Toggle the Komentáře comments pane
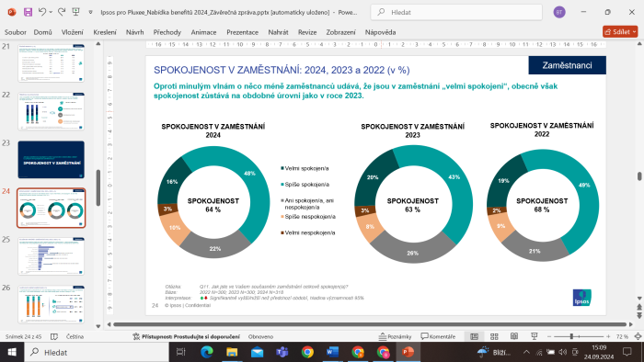 (438, 336)
